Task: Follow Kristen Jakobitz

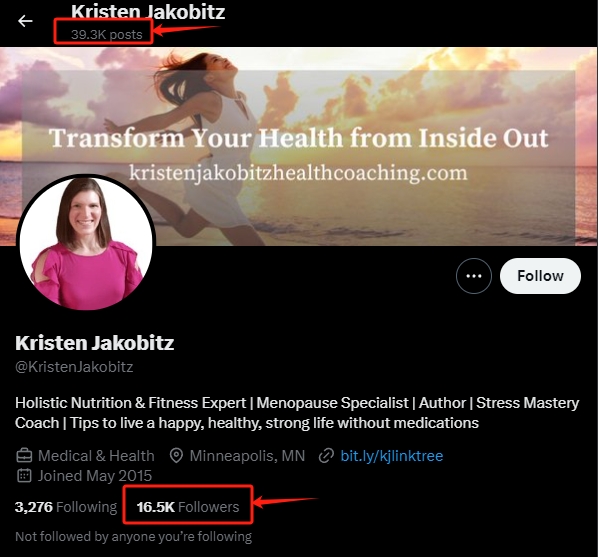Action: [540, 276]
